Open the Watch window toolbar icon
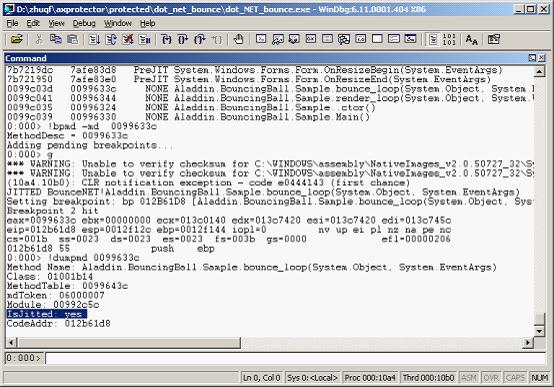 278,39
